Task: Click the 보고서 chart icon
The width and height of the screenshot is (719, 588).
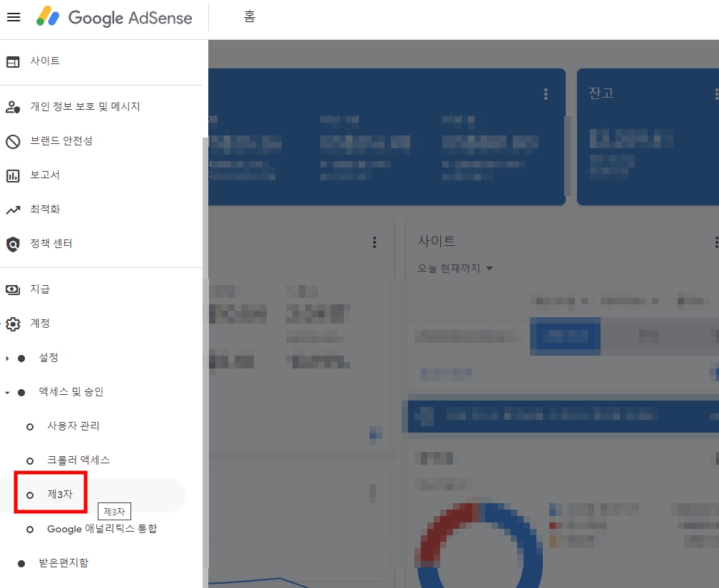Action: [13, 175]
